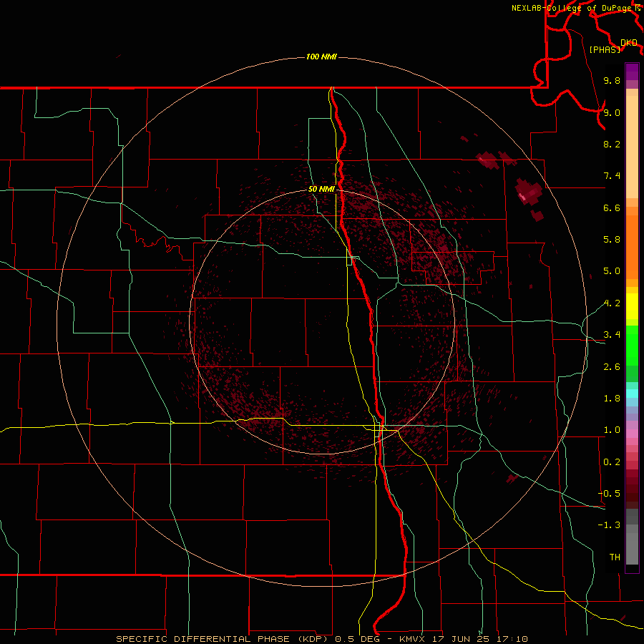Click the KMVX station ID in the caption

coord(411,639)
